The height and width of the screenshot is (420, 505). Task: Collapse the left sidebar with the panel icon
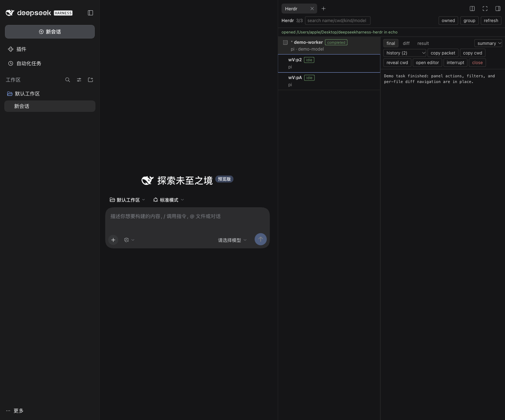click(90, 13)
